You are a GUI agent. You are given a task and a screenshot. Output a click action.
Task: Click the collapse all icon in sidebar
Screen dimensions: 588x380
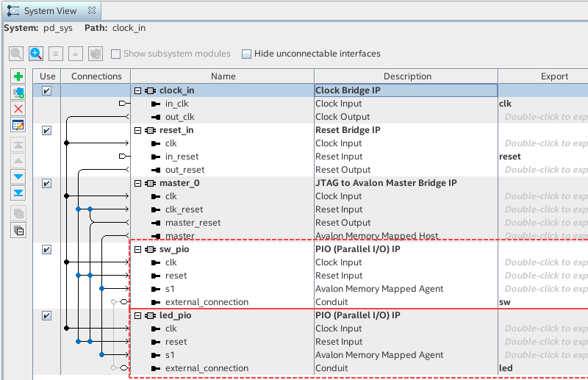click(x=19, y=231)
